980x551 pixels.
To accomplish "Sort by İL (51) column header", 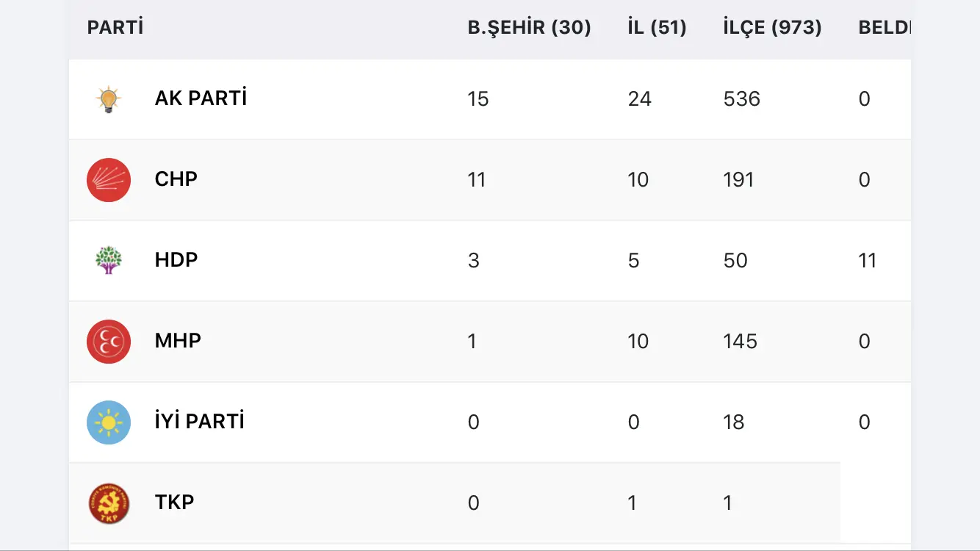I will tap(657, 28).
